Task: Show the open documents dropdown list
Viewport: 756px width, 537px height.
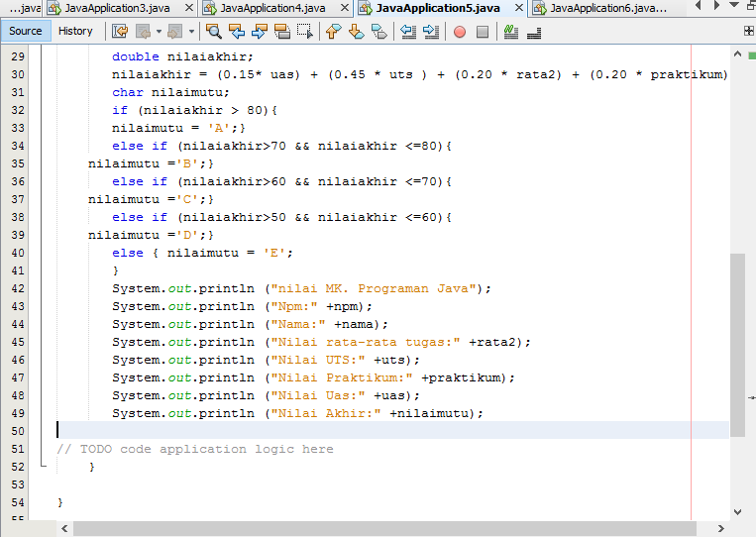Action: click(734, 5)
